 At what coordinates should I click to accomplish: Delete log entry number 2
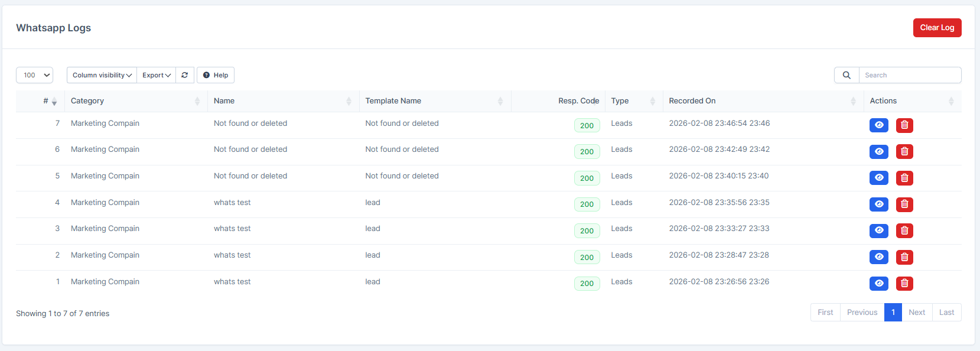point(904,257)
